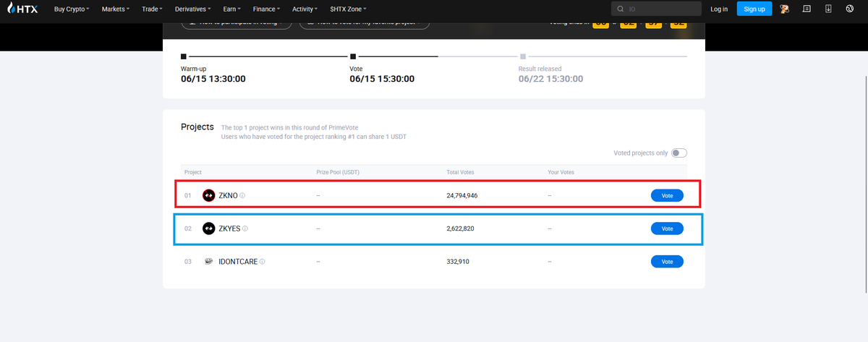Expand the Finance menu

pyautogui.click(x=267, y=9)
